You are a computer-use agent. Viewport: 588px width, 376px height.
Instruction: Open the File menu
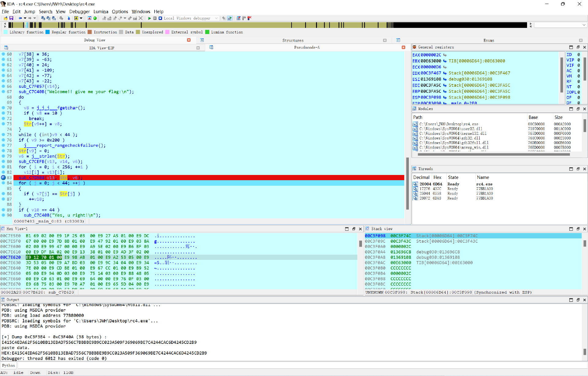tap(5, 12)
